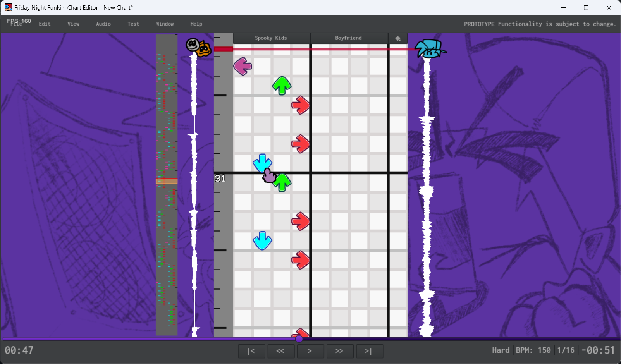Select the purple left arrow note
Viewport: 621px width, 364px height.
coord(243,66)
